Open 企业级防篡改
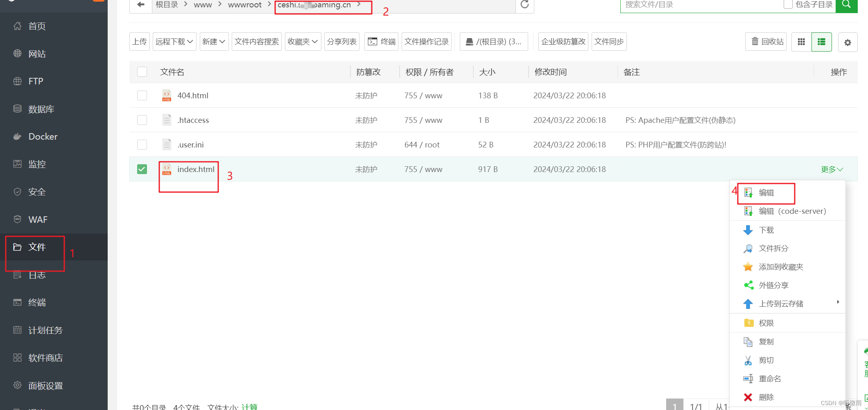The width and height of the screenshot is (868, 410). (x=563, y=42)
